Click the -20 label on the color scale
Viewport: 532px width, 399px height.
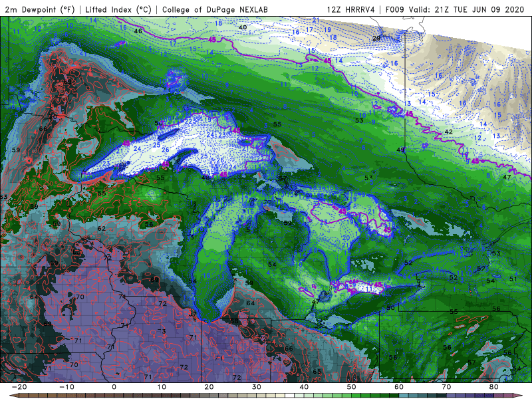[x=19, y=387]
